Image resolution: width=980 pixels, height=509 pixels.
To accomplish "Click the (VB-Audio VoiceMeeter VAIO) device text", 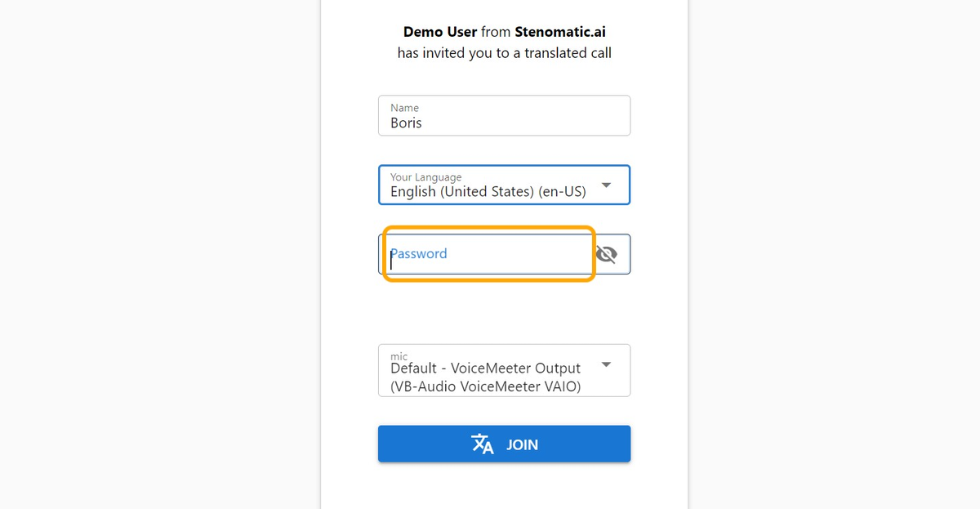I will coord(485,386).
